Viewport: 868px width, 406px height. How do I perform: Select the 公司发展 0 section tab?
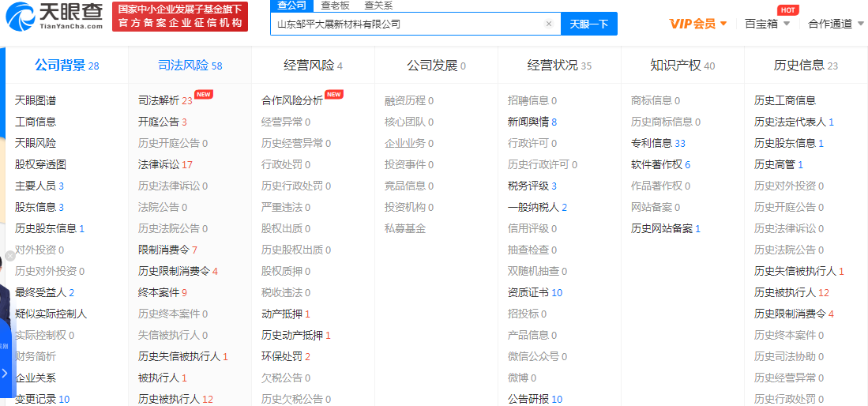436,66
